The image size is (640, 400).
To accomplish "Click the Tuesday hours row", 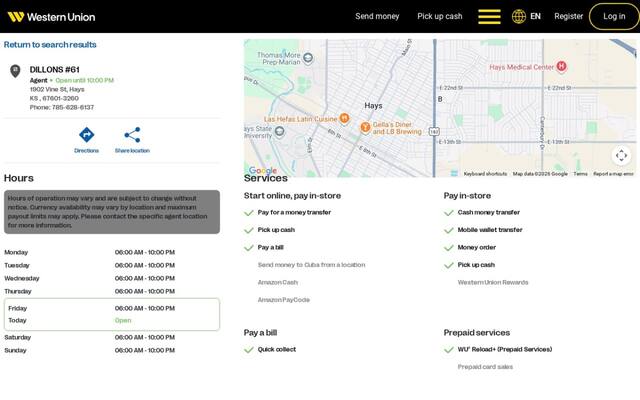I will pyautogui.click(x=112, y=265).
